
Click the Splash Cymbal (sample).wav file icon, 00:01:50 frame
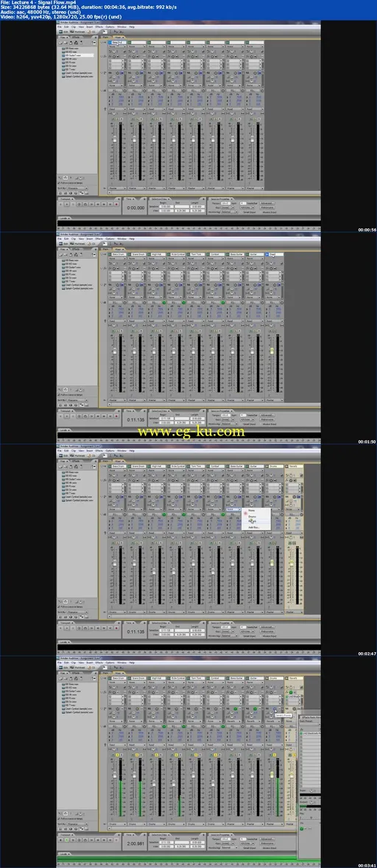click(x=63, y=288)
